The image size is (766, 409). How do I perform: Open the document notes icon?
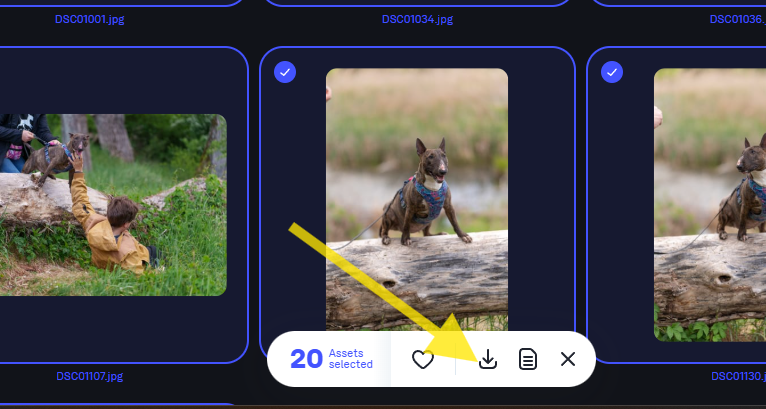[x=528, y=359]
